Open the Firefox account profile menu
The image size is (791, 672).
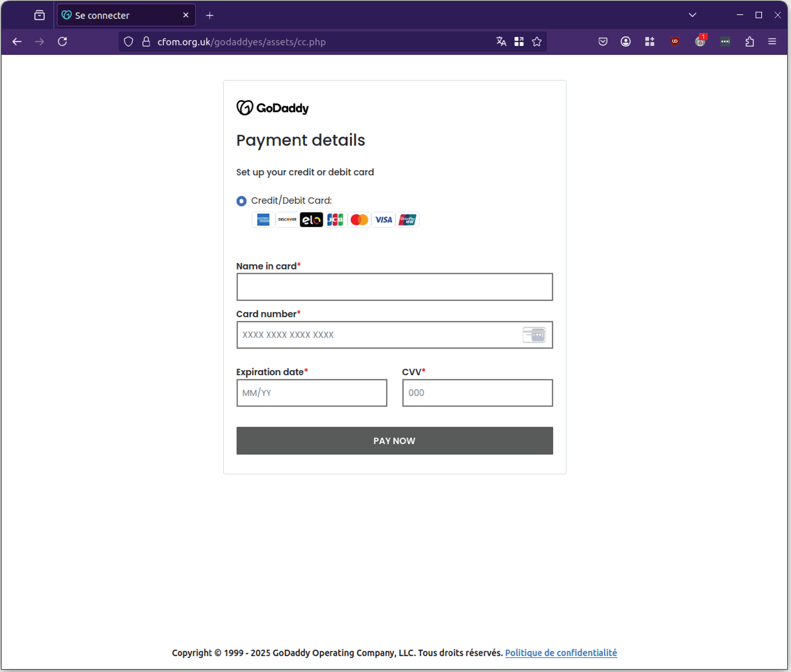[626, 41]
